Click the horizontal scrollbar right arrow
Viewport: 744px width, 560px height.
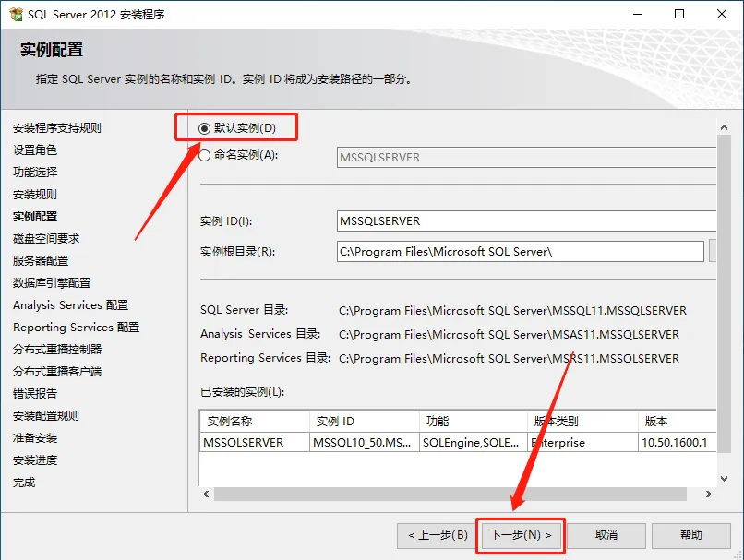(708, 494)
